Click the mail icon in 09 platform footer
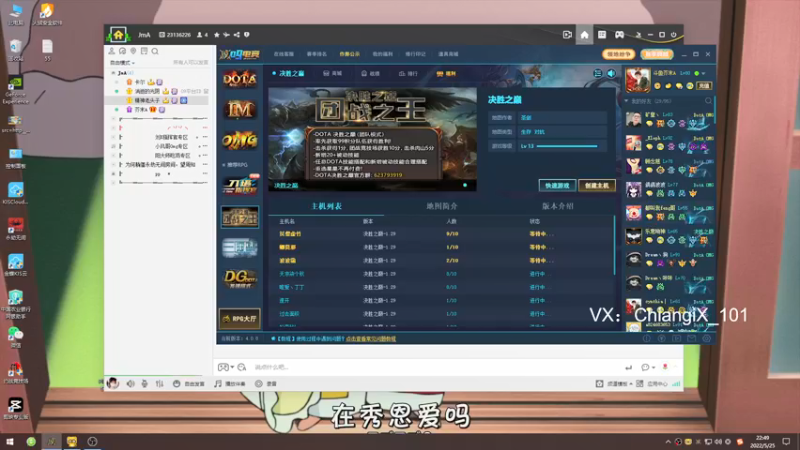800x450 pixels. pos(691,338)
